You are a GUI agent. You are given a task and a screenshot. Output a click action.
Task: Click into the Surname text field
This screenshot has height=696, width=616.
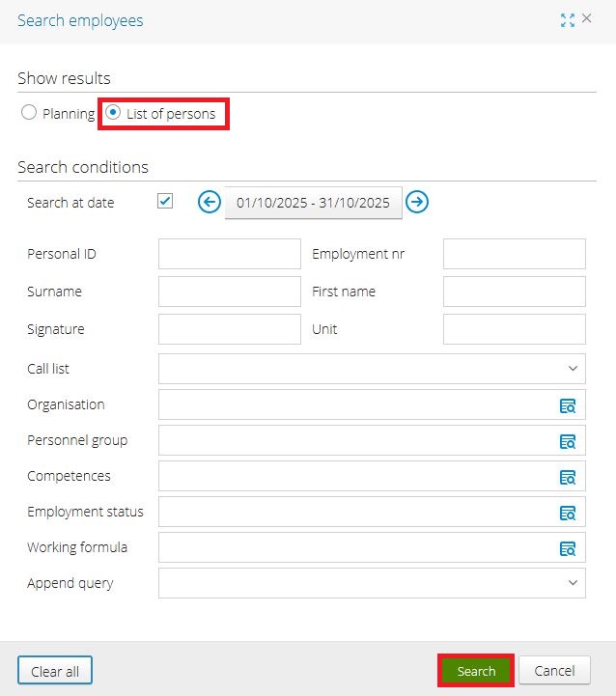(230, 292)
